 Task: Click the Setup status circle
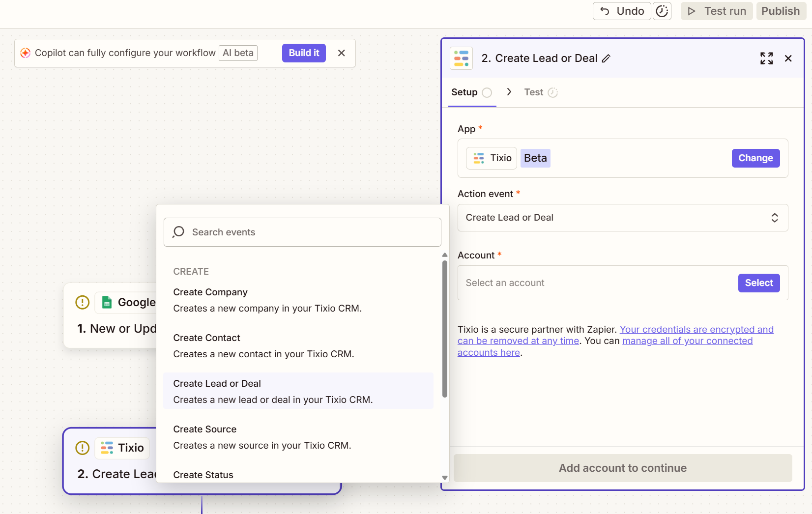click(x=487, y=92)
